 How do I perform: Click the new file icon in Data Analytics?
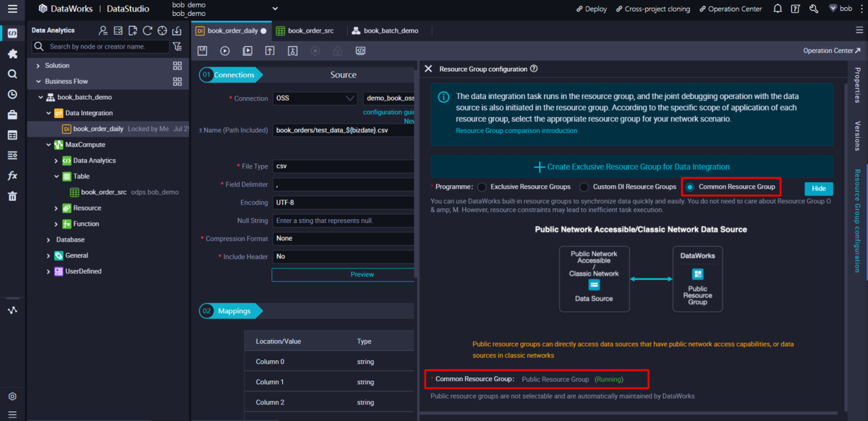[132, 30]
